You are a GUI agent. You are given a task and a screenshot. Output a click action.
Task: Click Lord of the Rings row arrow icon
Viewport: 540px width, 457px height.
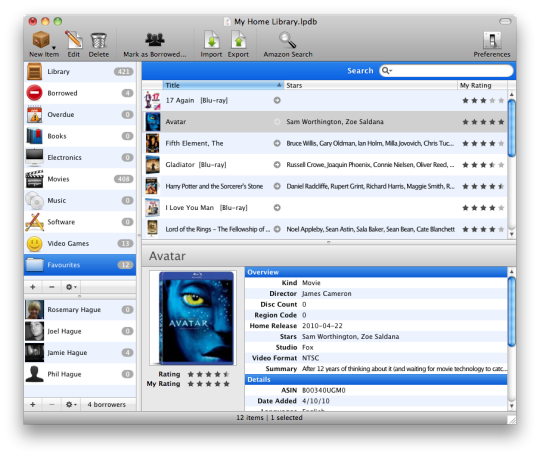277,229
